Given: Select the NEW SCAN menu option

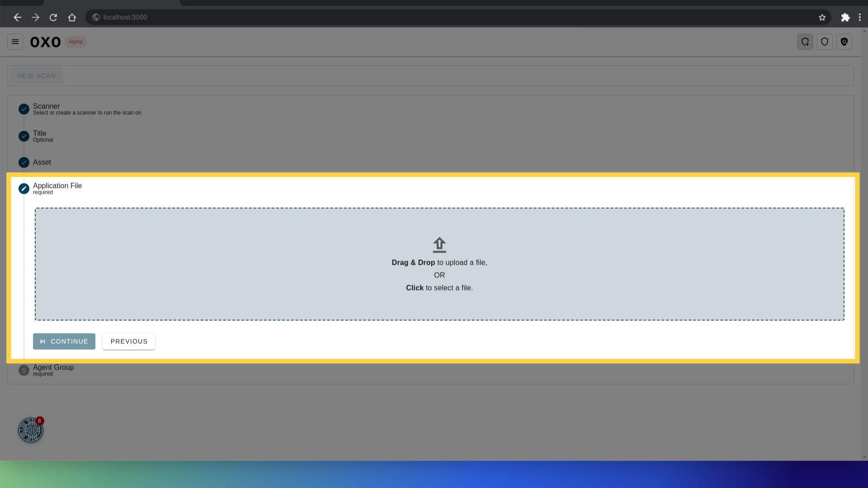Looking at the screenshot, I should [x=36, y=75].
